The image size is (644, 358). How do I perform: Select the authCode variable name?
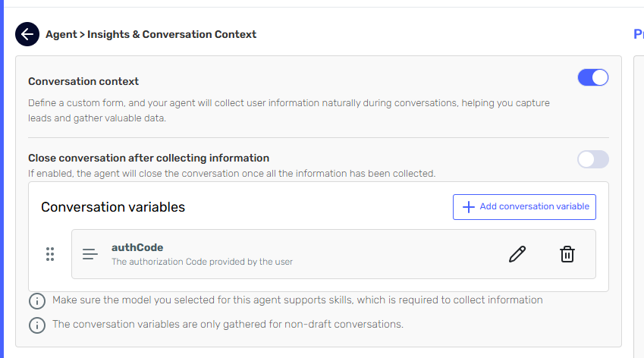pos(137,247)
